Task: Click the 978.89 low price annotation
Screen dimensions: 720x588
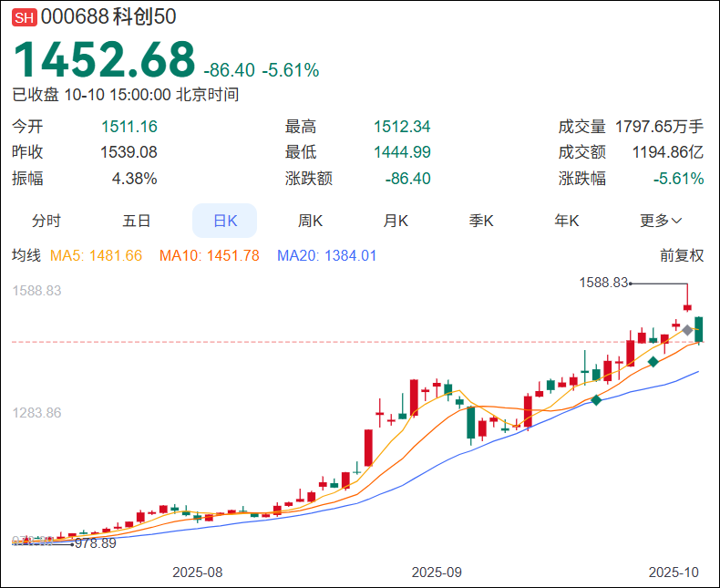Action: click(x=96, y=543)
